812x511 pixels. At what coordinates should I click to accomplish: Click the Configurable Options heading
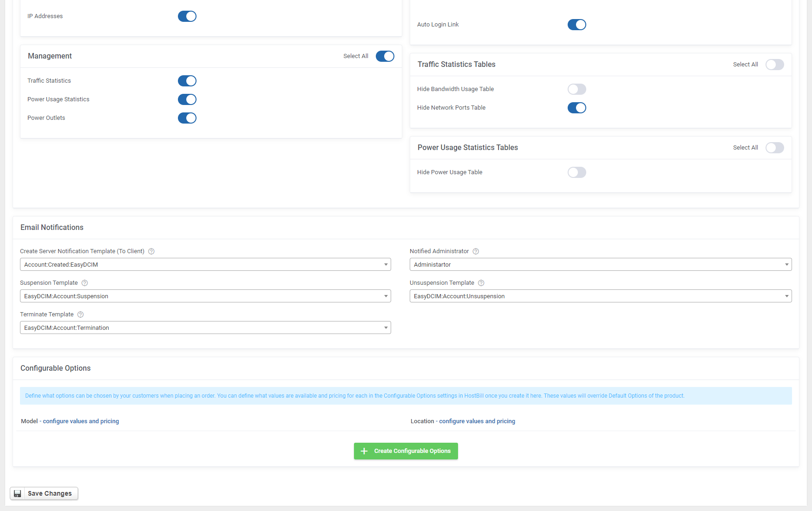[55, 368]
